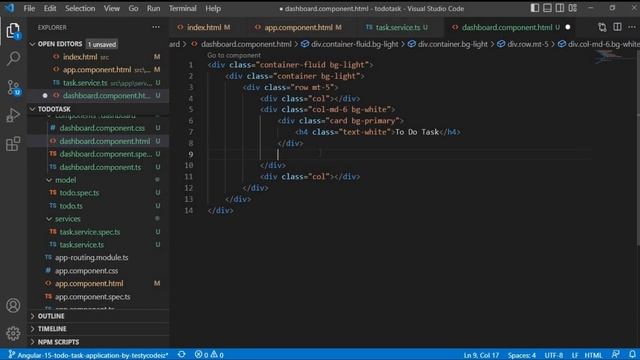Click the Open Changes icon in editor toolbar
Viewport: 640px width, 360px height.
tap(602, 27)
